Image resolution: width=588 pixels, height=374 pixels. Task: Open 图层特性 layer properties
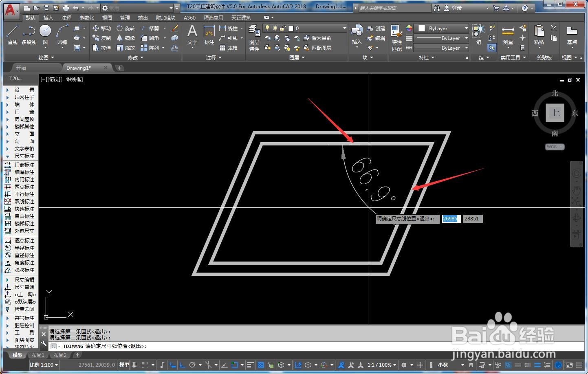(254, 37)
